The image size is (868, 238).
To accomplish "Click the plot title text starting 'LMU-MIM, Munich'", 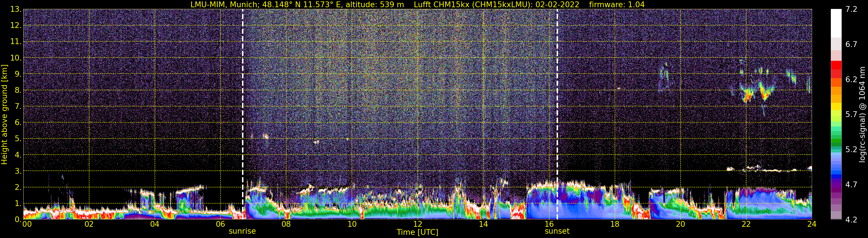I will [417, 4].
